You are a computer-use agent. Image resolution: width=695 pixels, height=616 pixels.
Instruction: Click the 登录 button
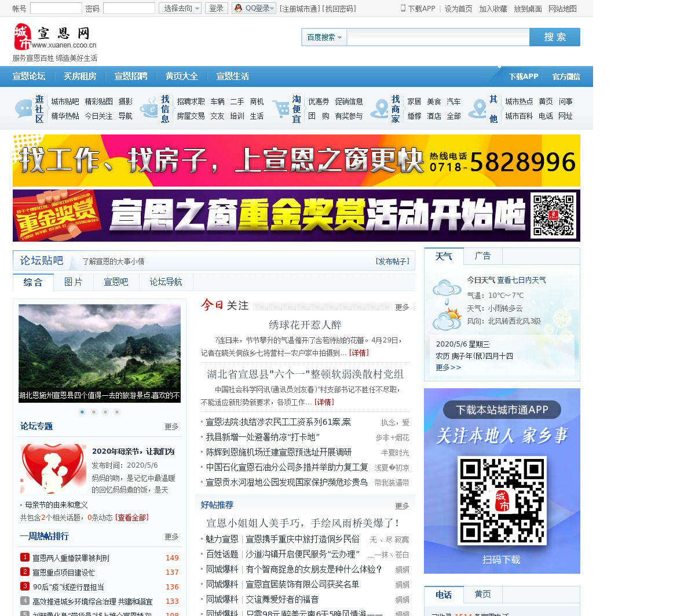pos(217,8)
